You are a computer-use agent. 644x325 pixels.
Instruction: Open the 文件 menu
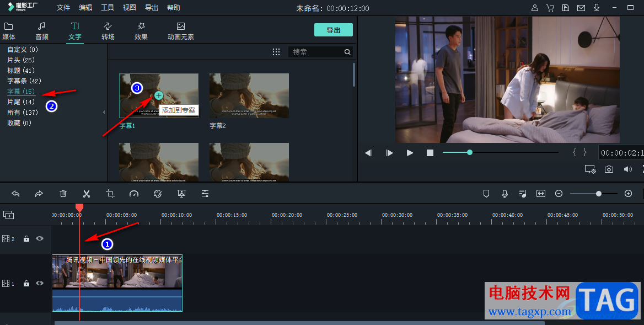(63, 8)
